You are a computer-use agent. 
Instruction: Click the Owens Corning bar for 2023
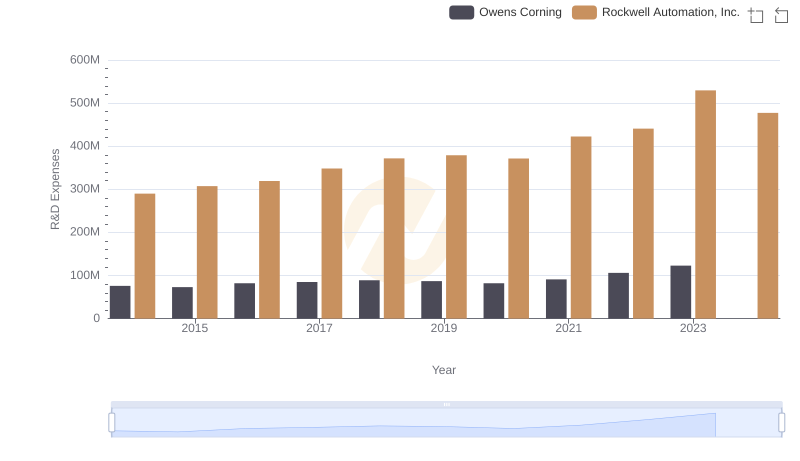tap(681, 292)
